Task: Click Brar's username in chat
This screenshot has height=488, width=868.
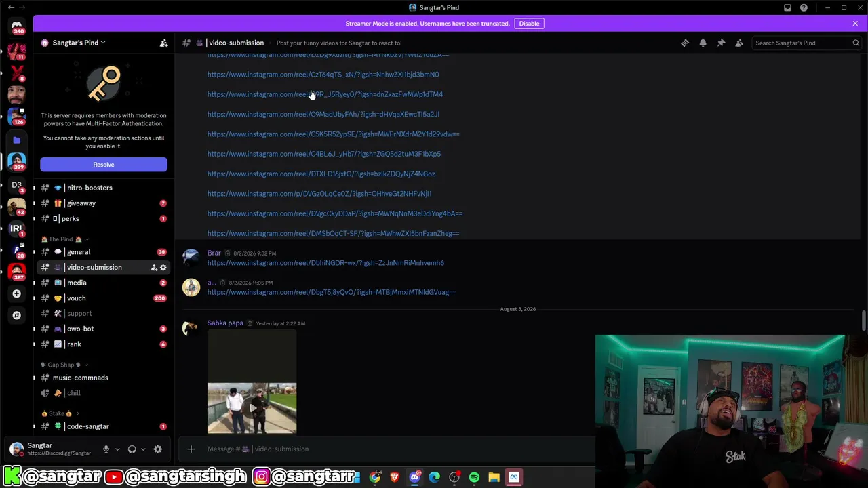Action: (x=214, y=253)
